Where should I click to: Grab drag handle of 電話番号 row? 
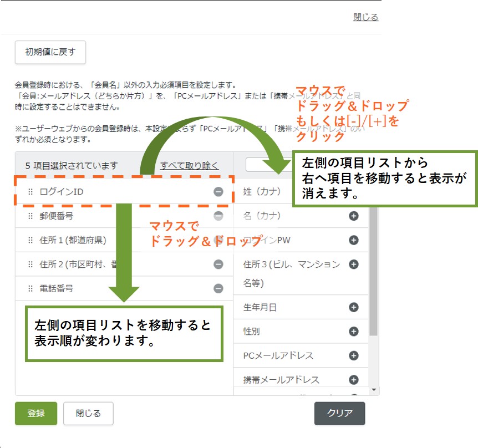pos(30,288)
